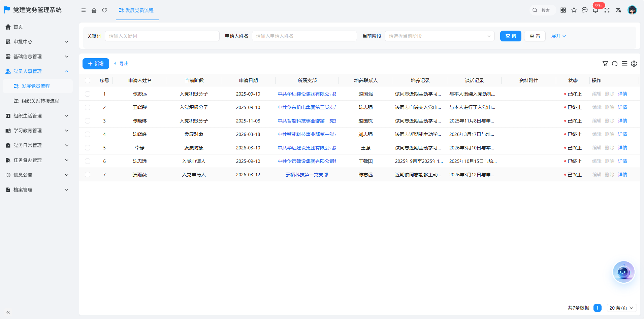This screenshot has height=319, width=644.
Task: Open the 当前阶段 stage dropdown
Action: (x=440, y=36)
